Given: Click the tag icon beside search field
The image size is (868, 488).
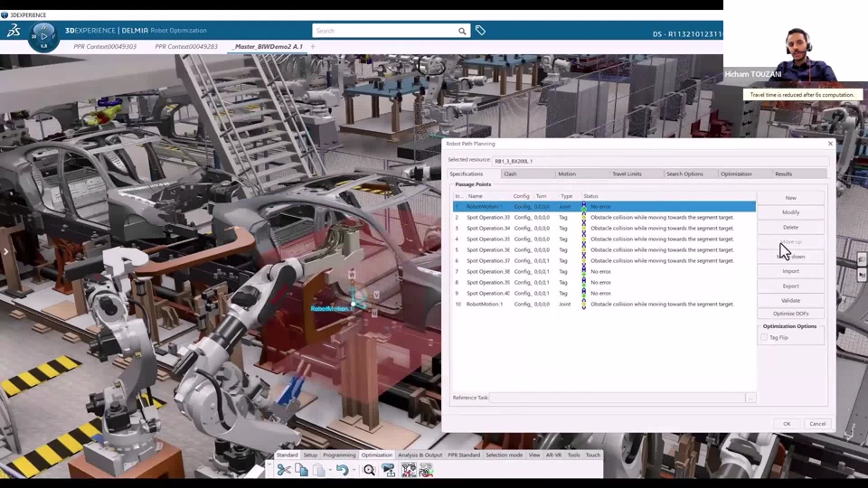Looking at the screenshot, I should point(480,31).
